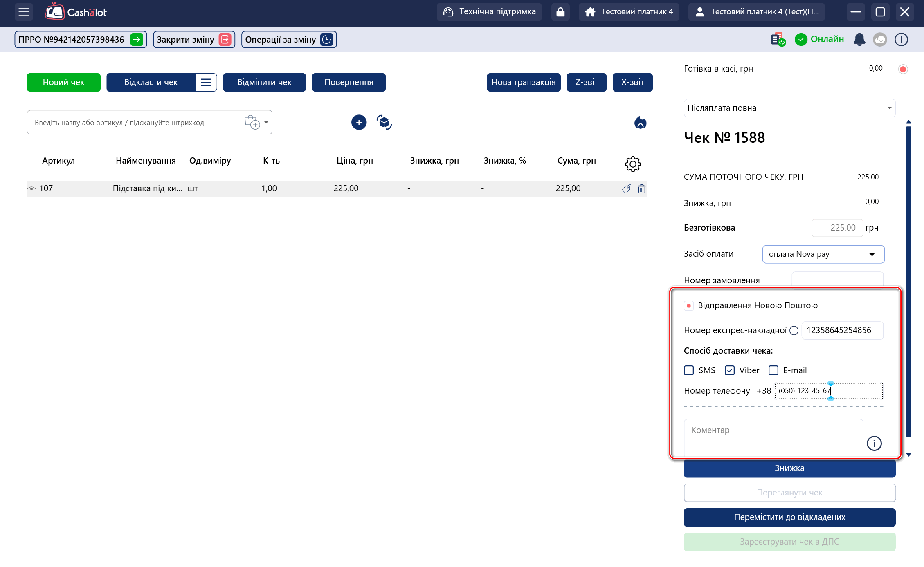Enable SMS receipt delivery checkbox
The image size is (924, 567).
click(689, 370)
